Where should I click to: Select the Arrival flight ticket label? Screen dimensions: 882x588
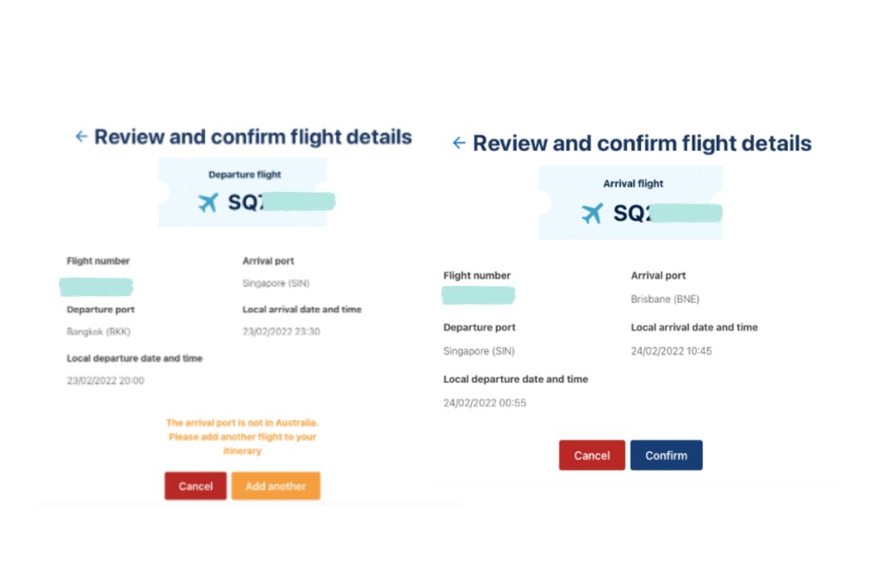tap(633, 183)
